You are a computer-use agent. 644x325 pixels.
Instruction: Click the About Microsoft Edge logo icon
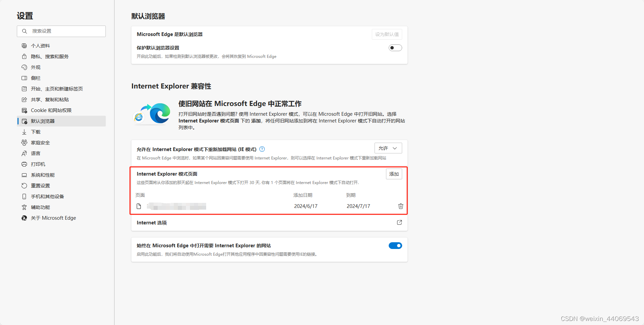pyautogui.click(x=24, y=218)
